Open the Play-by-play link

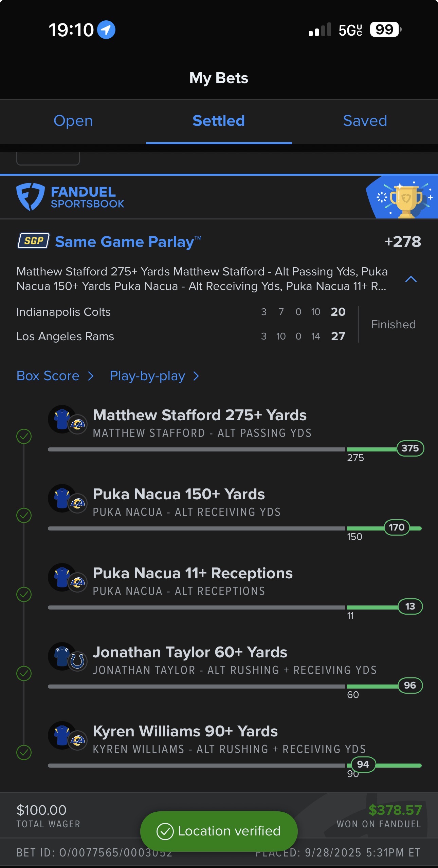(x=147, y=376)
